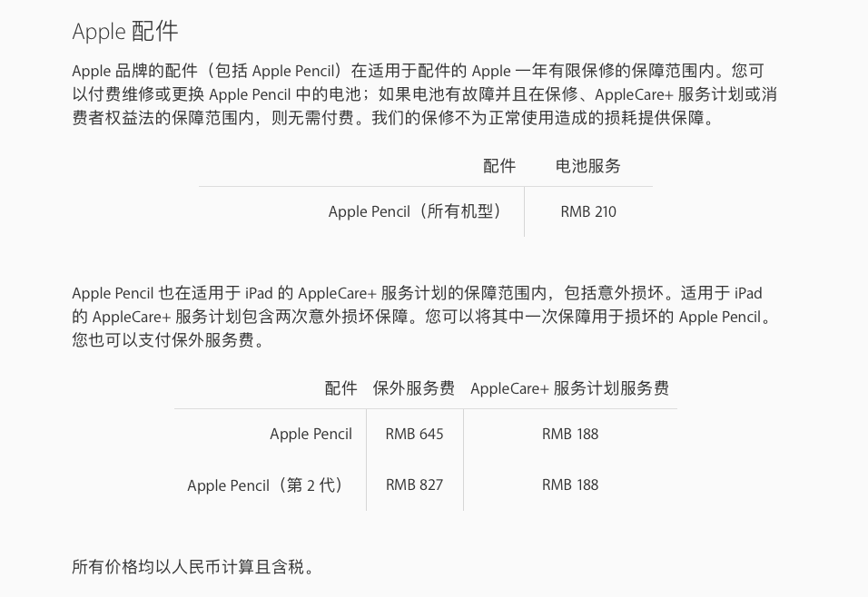
Task: Click the 保外服务费 column header
Action: click(x=413, y=388)
